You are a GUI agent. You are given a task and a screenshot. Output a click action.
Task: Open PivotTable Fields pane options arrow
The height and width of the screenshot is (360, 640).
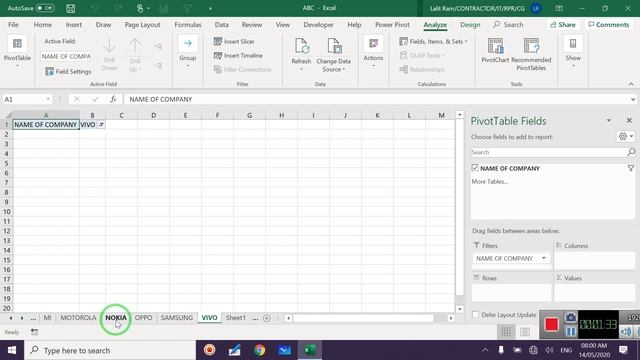tap(608, 121)
